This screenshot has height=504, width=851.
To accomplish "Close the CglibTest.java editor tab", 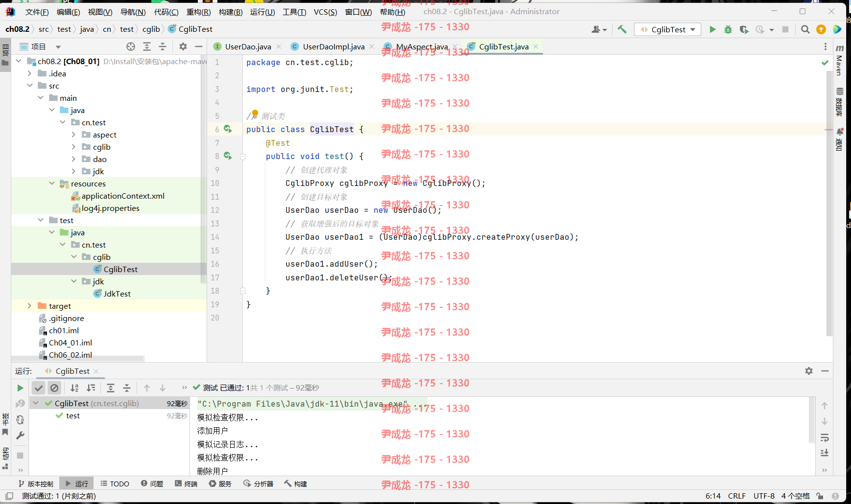I will point(536,46).
